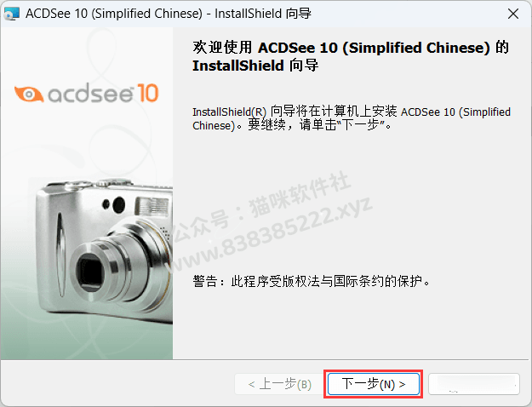The image size is (532, 407).
Task: Click the window title bar text
Action: tap(169, 14)
